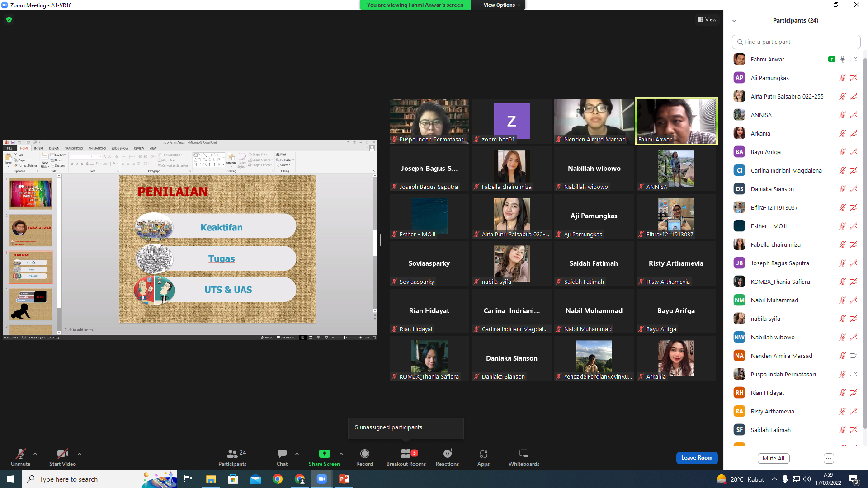
Task: Open PowerPoint in taskbar
Action: 344,479
